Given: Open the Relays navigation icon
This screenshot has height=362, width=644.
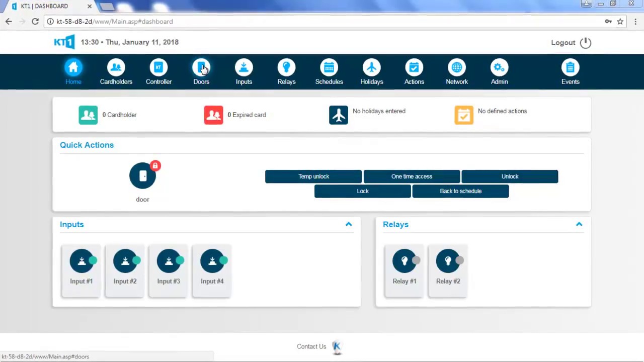Looking at the screenshot, I should [286, 68].
